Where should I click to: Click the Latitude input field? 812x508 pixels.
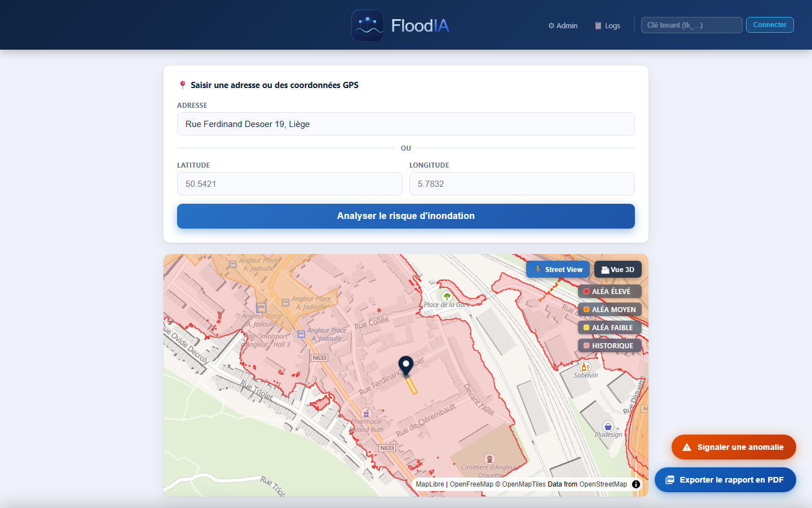tap(290, 184)
